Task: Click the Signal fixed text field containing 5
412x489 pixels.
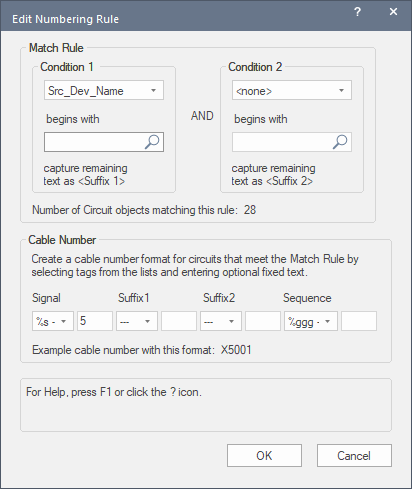Action: [x=95, y=321]
